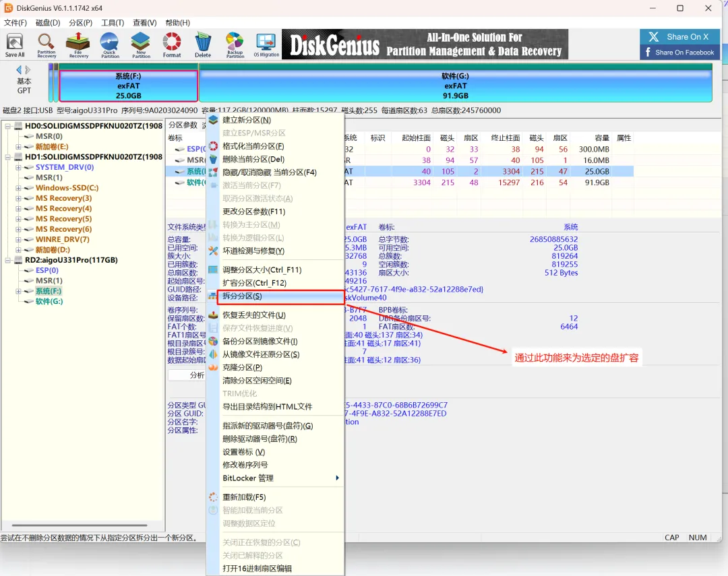Open the 磁盘(D) menu
Screen dimensions: 728x576
tap(48, 23)
